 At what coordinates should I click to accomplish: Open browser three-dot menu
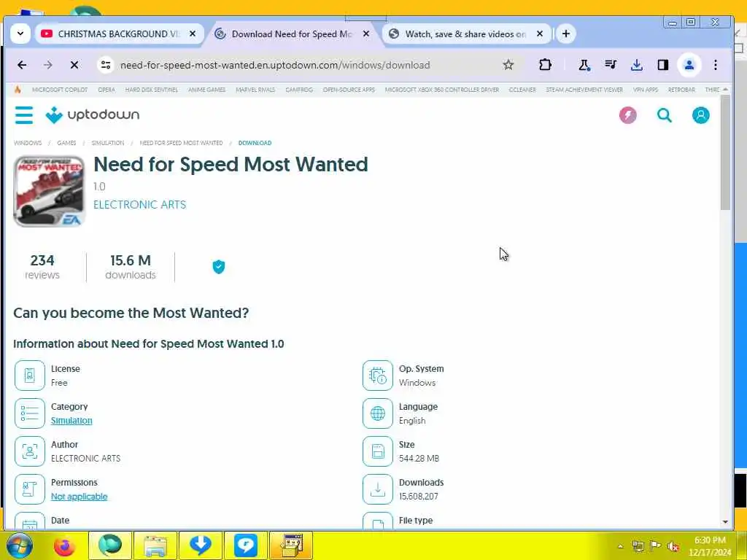715,65
